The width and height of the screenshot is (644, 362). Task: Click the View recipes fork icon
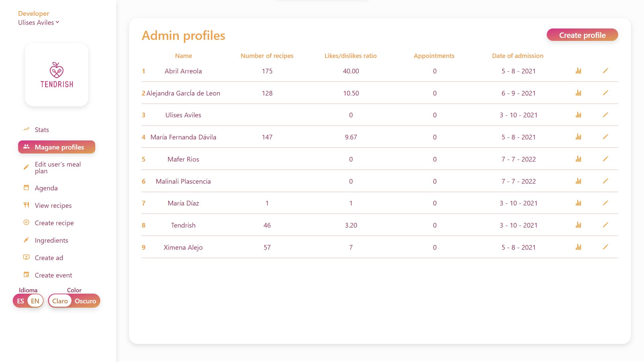[26, 205]
